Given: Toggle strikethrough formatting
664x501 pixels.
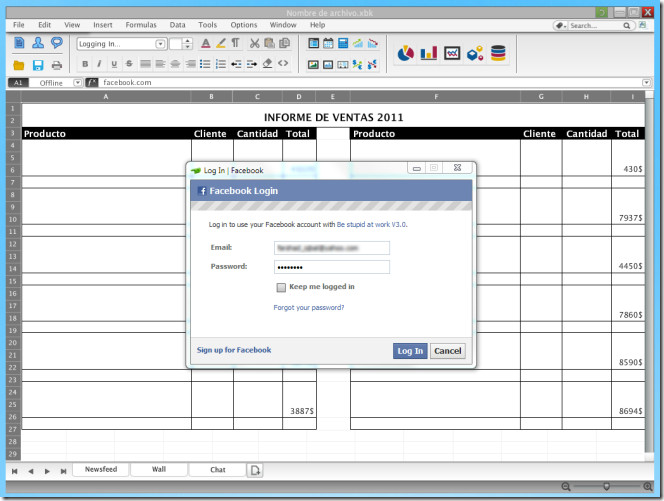Looking at the screenshot, I should point(129,64).
